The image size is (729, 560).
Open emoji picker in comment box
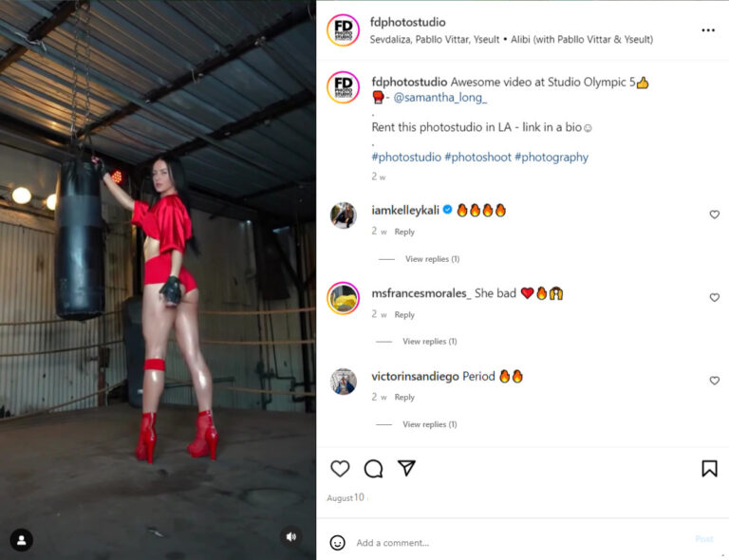[x=338, y=542]
